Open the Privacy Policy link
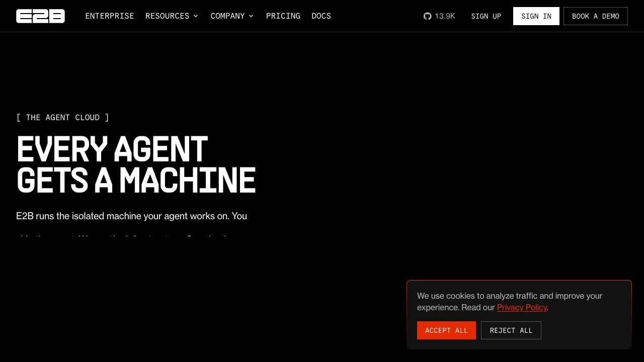This screenshot has height=362, width=644. (x=522, y=307)
